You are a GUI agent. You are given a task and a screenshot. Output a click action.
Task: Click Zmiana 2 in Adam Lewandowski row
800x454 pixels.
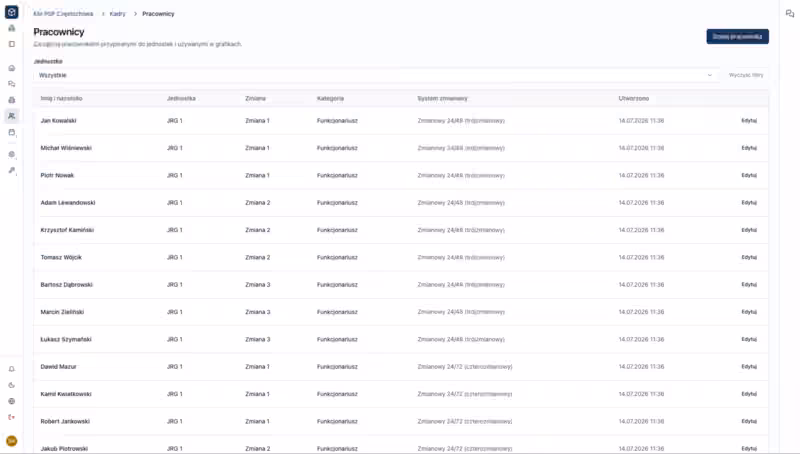tap(258, 203)
